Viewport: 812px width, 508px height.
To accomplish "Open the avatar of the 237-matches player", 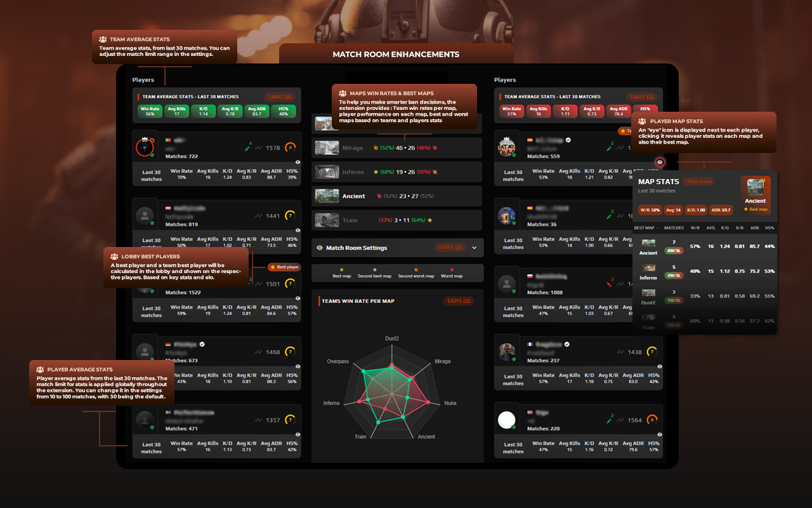I will [507, 352].
